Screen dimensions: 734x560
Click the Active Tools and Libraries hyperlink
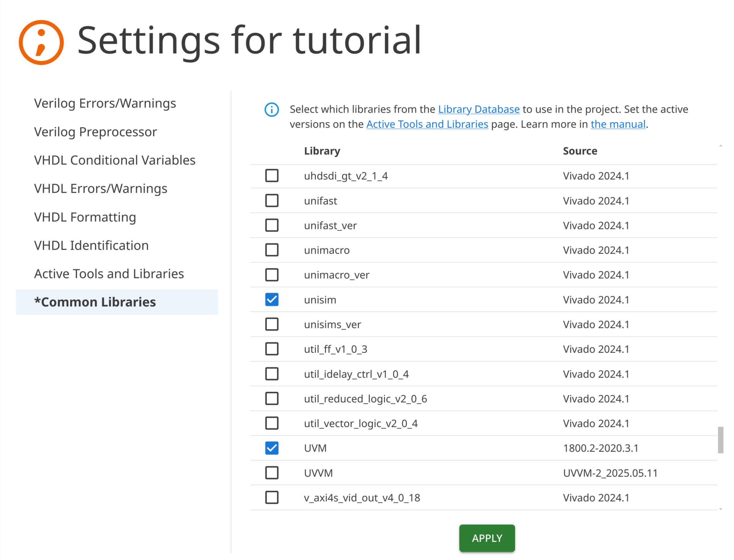pos(427,124)
